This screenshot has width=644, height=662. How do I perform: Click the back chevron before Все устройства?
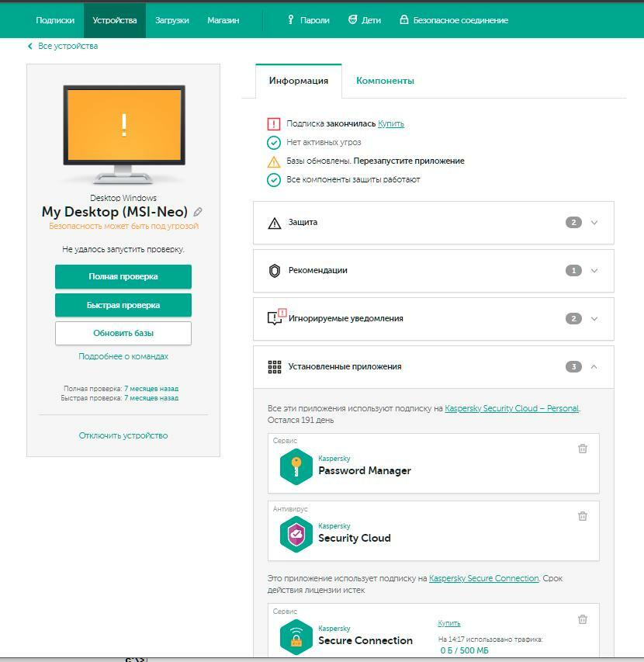tap(30, 46)
